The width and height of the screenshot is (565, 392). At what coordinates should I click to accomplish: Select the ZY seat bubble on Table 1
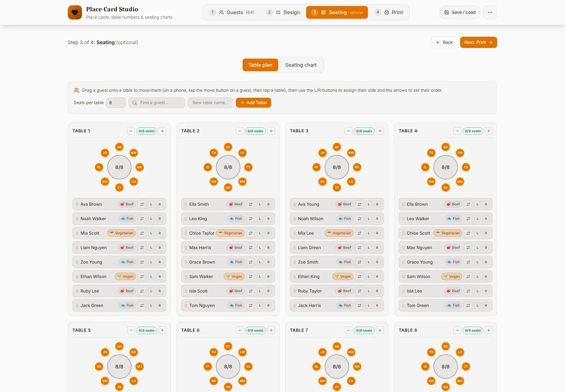[x=119, y=188]
